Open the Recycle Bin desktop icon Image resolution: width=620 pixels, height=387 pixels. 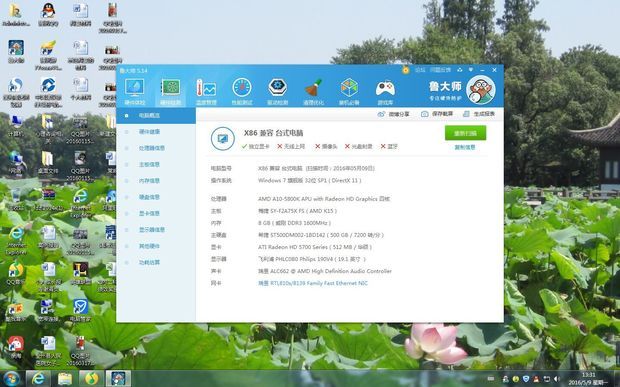pos(16,199)
